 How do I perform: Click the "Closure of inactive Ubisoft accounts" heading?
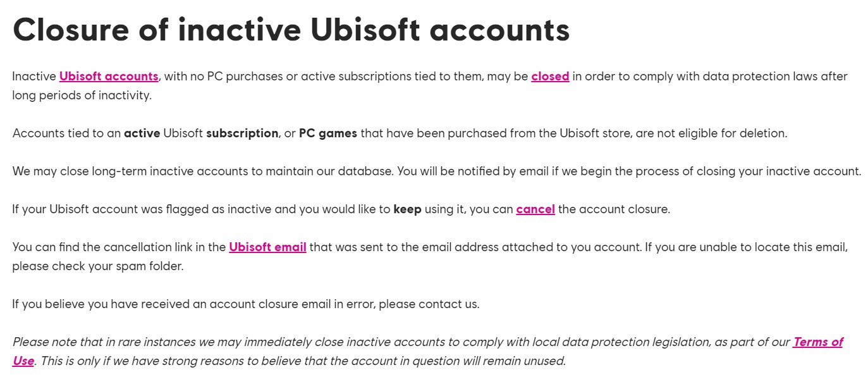[291, 30]
